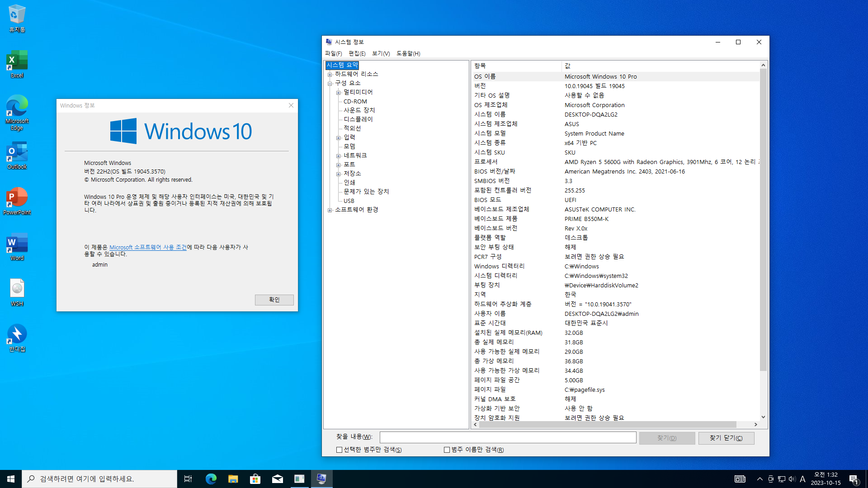Image resolution: width=868 pixels, height=488 pixels.
Task: Select 적외선 in the tree
Action: pos(352,128)
